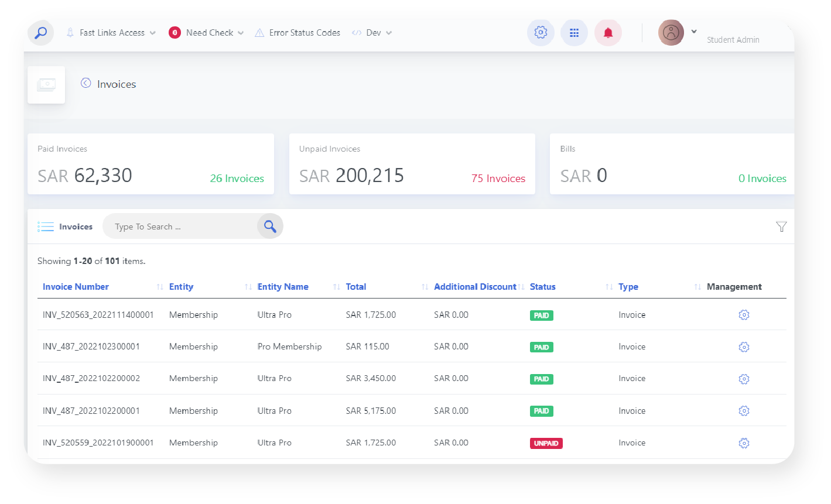Click PAID badge of INV_487_2022102300001
The image size is (831, 504).
(542, 347)
